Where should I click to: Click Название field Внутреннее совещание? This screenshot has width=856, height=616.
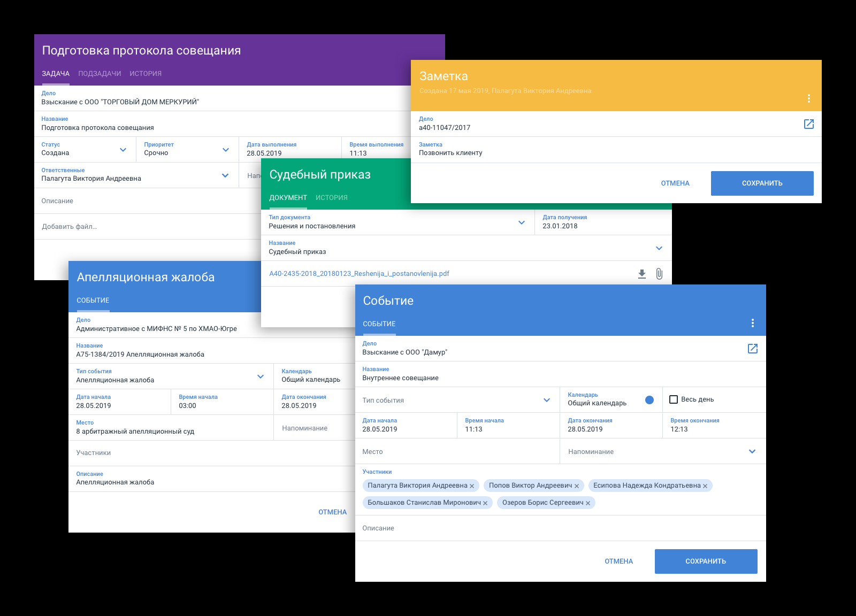[561, 374]
